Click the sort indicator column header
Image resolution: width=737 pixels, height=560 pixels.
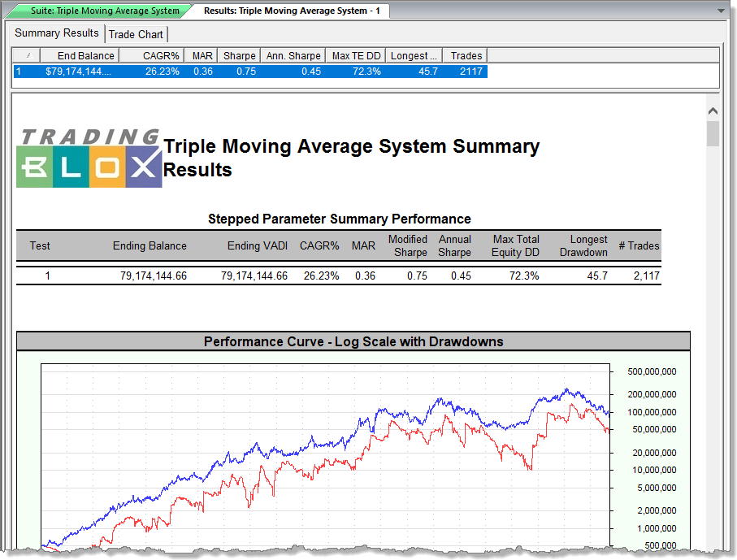pyautogui.click(x=28, y=55)
